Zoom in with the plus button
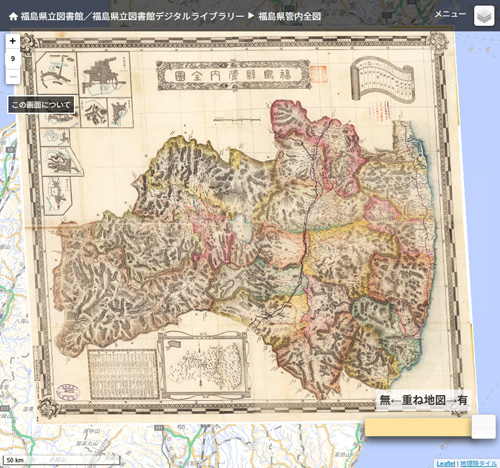This screenshot has width=500, height=468. pyautogui.click(x=13, y=41)
